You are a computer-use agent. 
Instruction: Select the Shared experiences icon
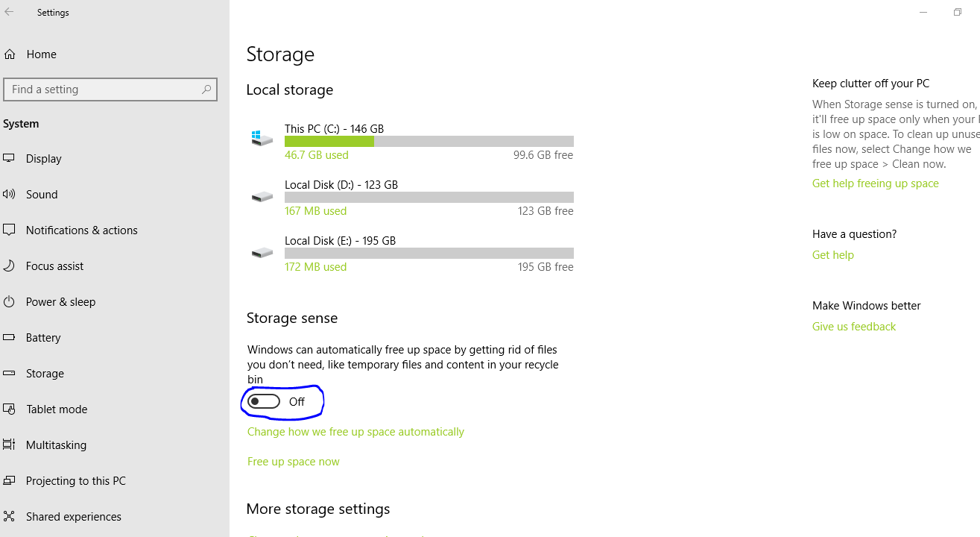(x=10, y=516)
